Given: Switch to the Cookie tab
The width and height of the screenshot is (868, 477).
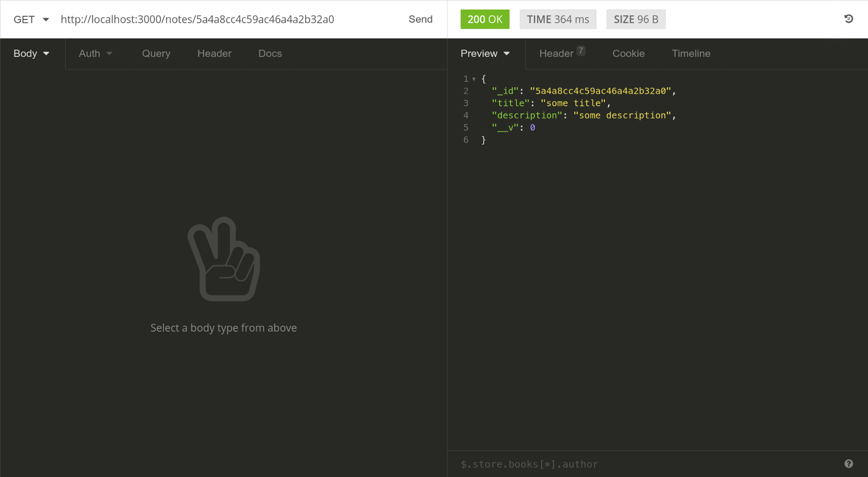Looking at the screenshot, I should pos(629,54).
